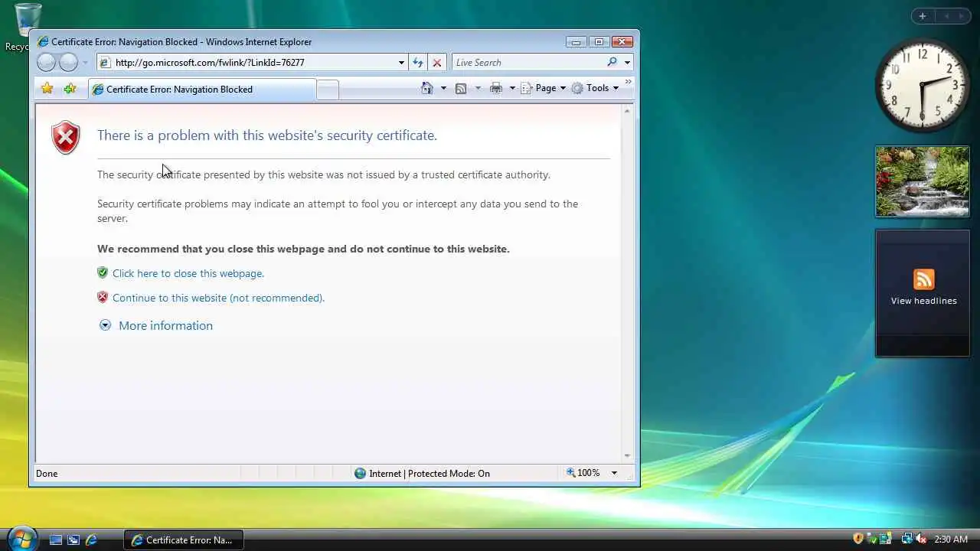Click the Internet Protected Mode status zone

point(422,473)
